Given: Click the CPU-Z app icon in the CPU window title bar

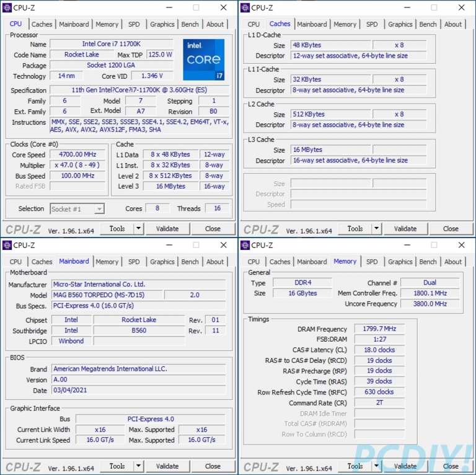Looking at the screenshot, I should [x=7, y=7].
